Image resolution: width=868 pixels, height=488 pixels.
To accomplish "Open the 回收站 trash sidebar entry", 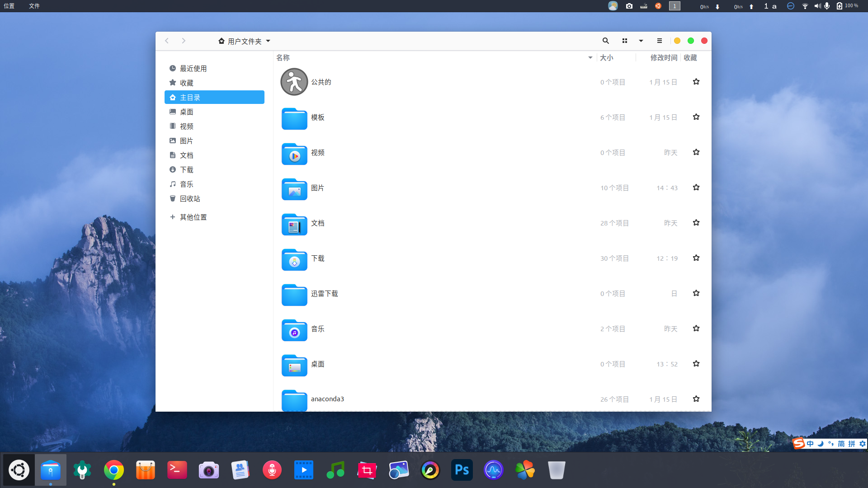I will pyautogui.click(x=190, y=199).
